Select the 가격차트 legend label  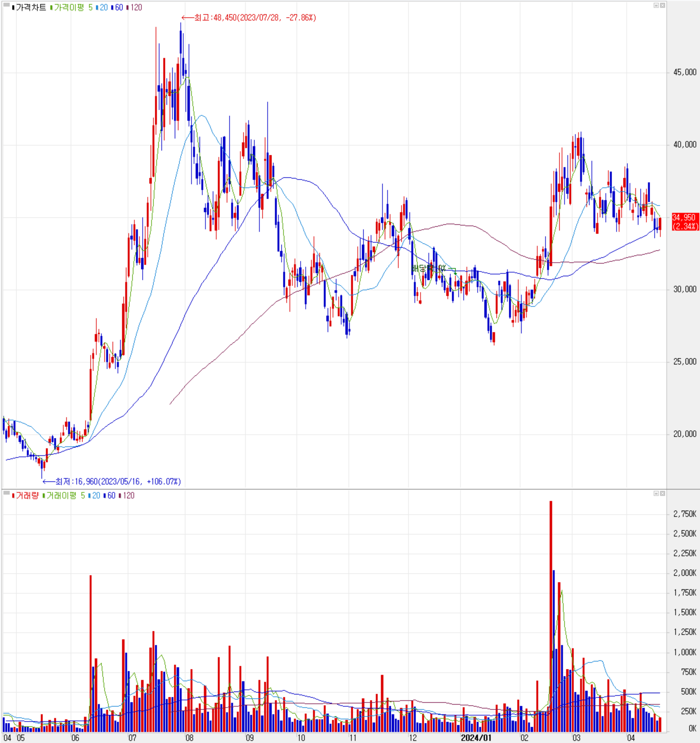tap(29, 8)
